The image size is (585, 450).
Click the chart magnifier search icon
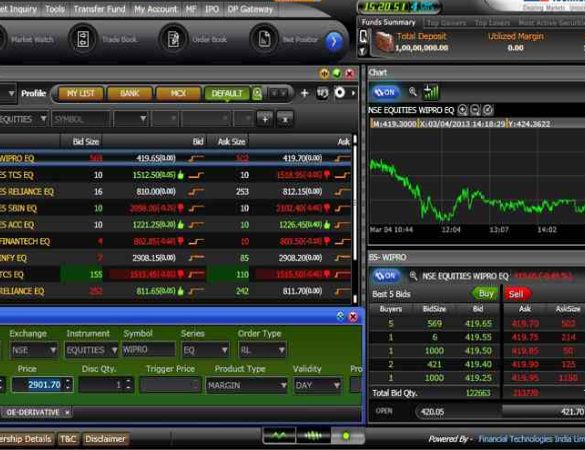pyautogui.click(x=413, y=91)
